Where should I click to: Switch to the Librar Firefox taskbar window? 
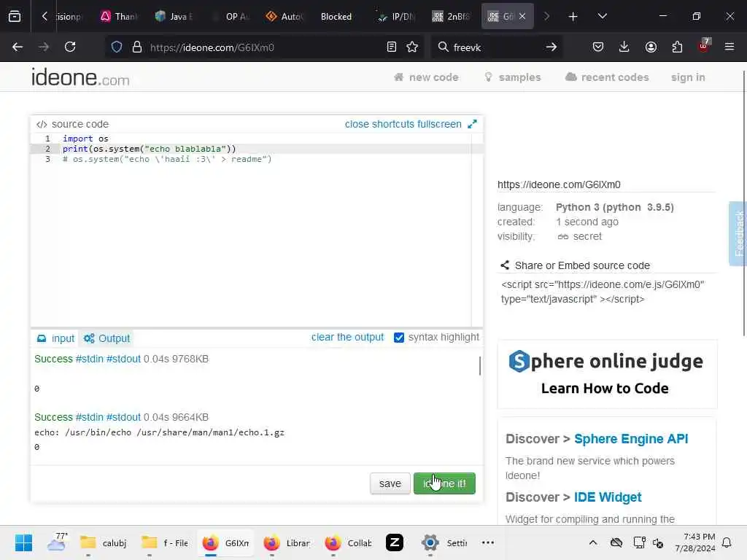tap(286, 542)
